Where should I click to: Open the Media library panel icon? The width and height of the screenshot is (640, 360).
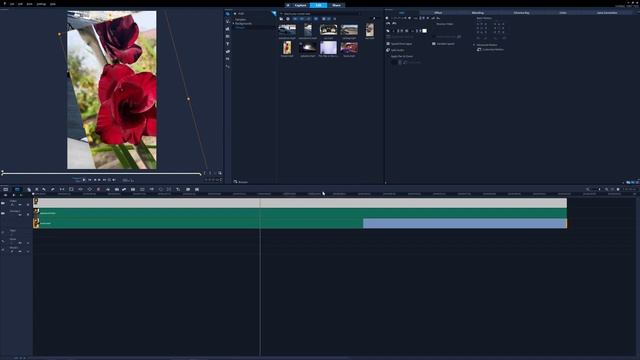click(x=228, y=14)
